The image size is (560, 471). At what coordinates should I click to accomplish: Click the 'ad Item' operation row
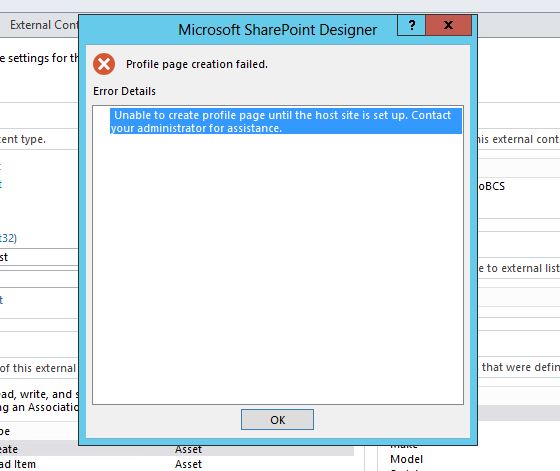(x=177, y=464)
